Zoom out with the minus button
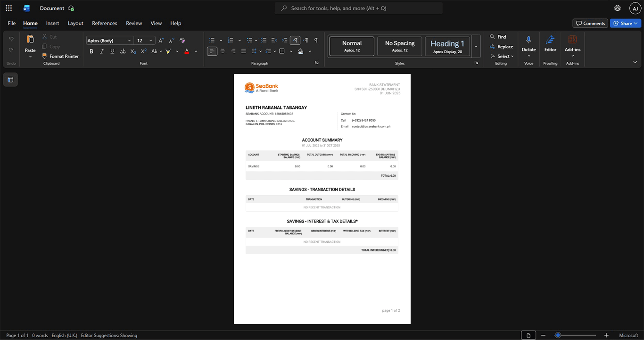Screen dimensions: 644x340 point(543,335)
